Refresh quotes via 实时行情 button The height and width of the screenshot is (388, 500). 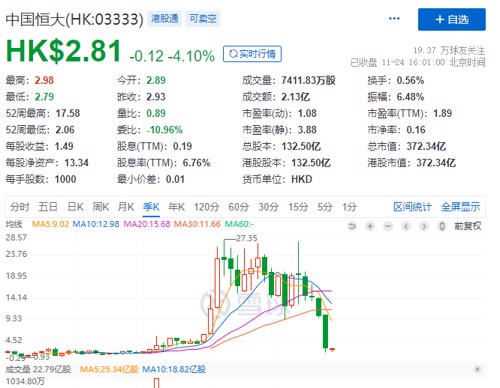252,54
